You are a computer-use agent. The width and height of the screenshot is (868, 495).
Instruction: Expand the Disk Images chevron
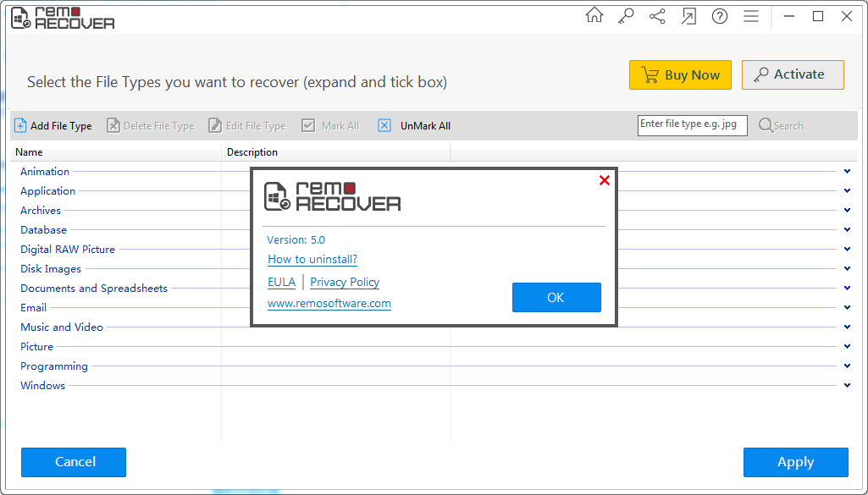pos(847,269)
